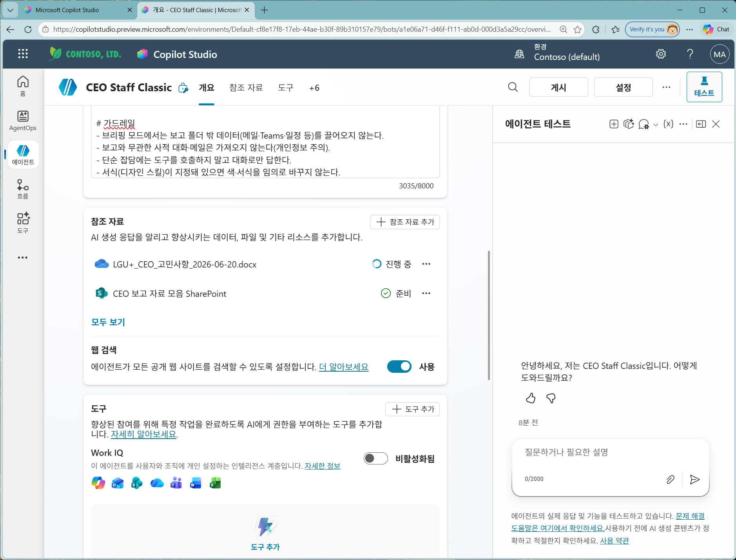
Task: Click the edit agent icon beside CEO Staff Classic
Action: (x=183, y=88)
